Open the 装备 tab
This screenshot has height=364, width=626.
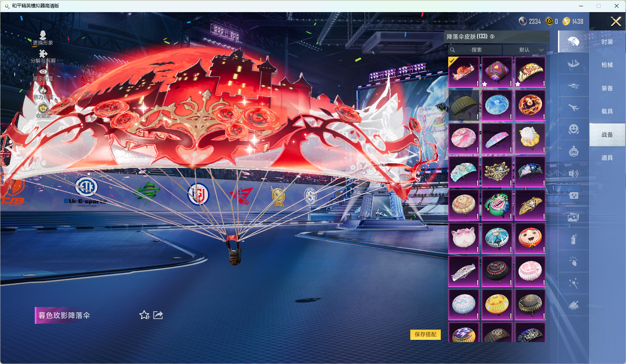pyautogui.click(x=607, y=88)
